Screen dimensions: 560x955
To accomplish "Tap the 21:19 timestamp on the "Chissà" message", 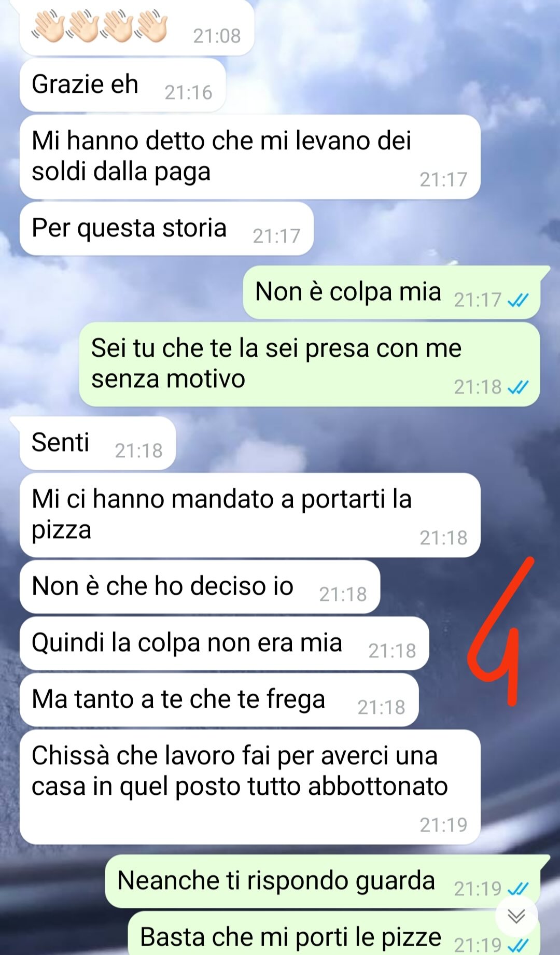I will click(x=443, y=824).
